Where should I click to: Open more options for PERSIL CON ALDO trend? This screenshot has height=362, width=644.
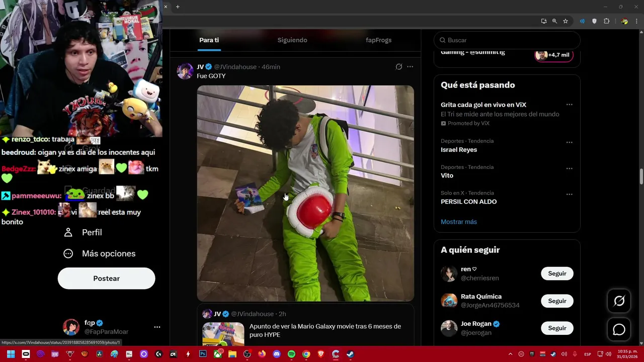[569, 194]
